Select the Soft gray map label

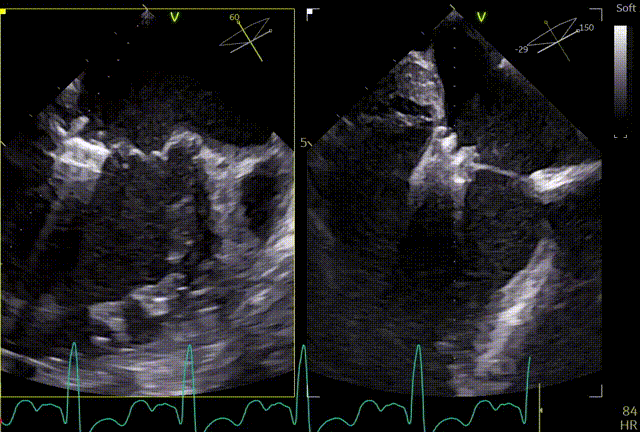[625, 8]
